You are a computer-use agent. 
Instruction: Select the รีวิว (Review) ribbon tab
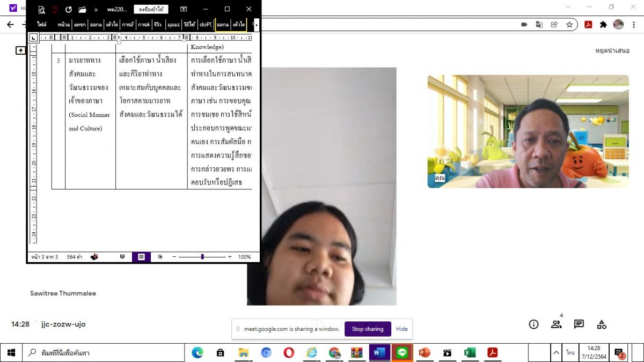pos(157,25)
